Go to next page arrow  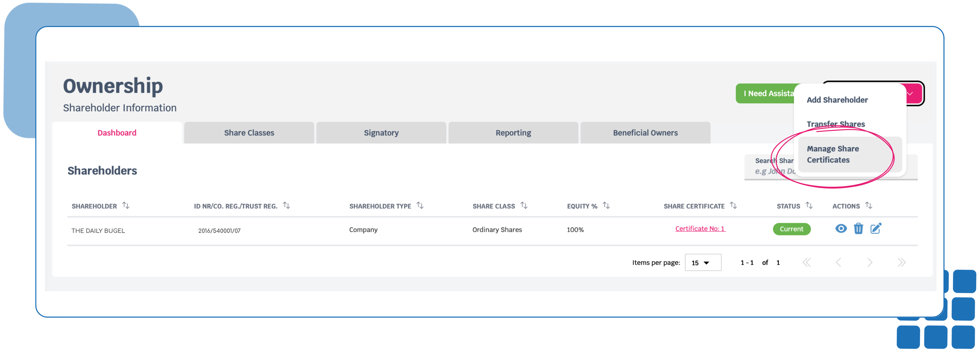pyautogui.click(x=870, y=262)
